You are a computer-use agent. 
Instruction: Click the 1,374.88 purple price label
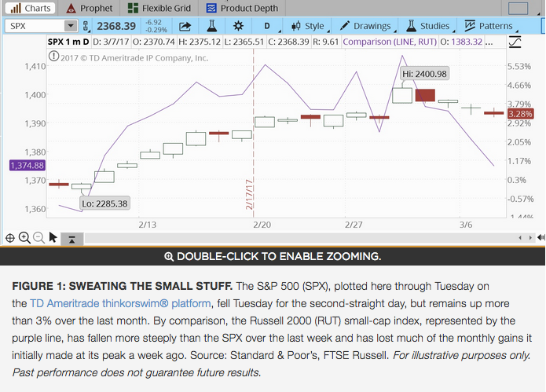pos(27,166)
